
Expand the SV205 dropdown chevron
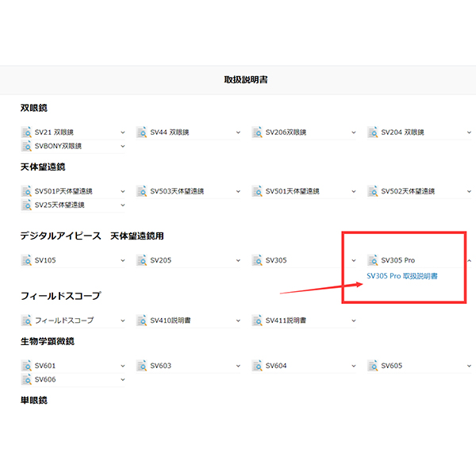coord(238,260)
